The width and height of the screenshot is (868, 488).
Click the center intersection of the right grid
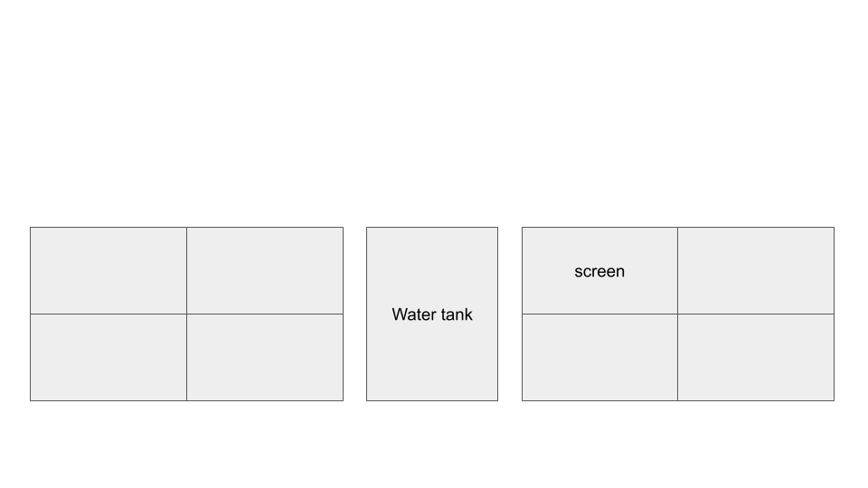[677, 314]
